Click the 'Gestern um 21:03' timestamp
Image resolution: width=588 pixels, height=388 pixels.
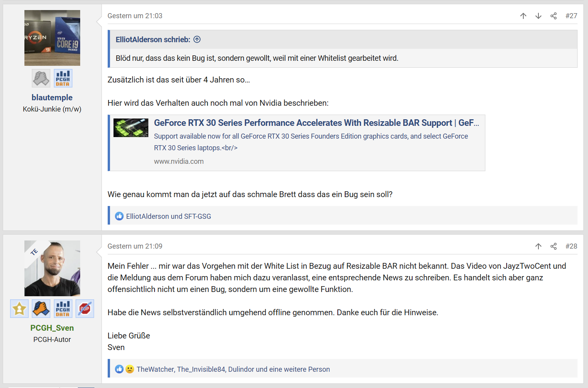[x=135, y=16]
